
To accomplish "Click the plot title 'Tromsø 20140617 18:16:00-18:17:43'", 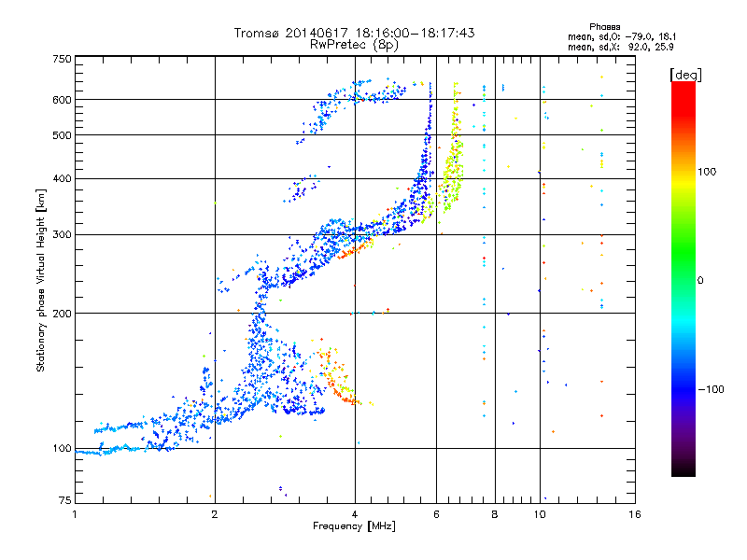I will click(354, 33).
